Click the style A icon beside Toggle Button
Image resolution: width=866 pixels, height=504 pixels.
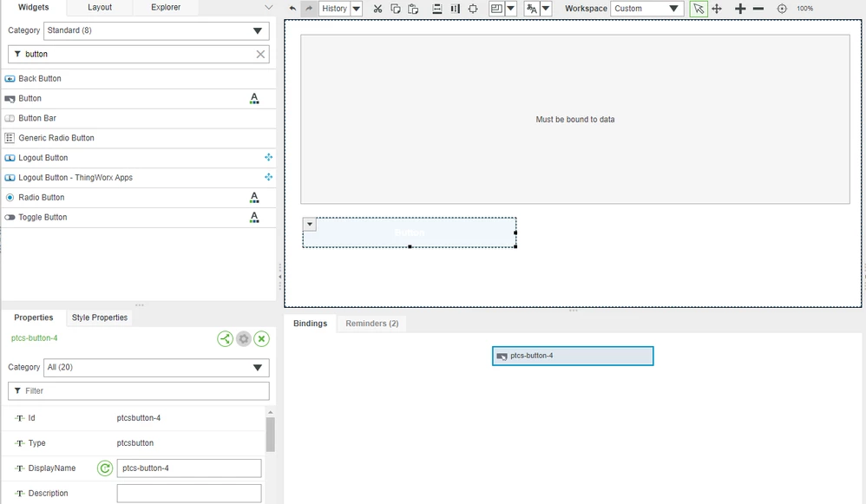pyautogui.click(x=254, y=218)
